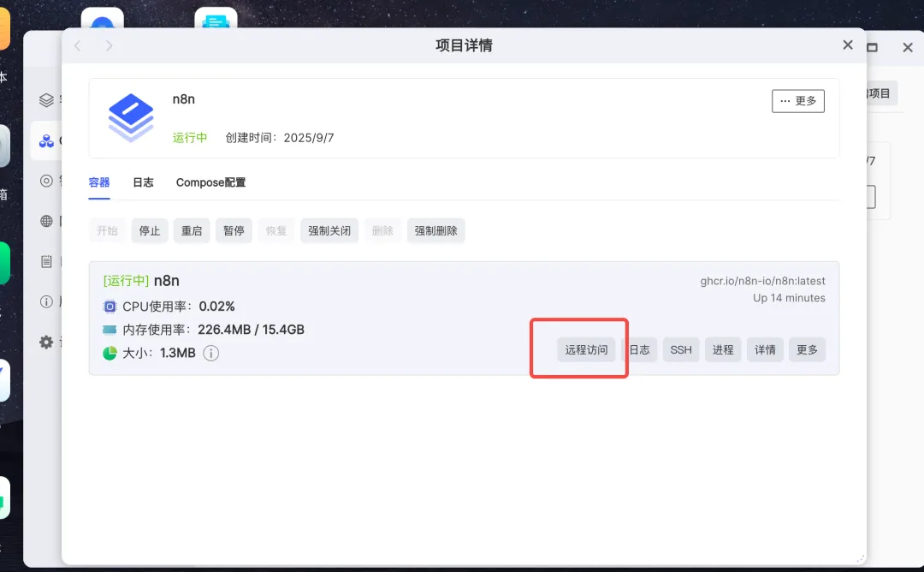Open the Compose cube icon in sidebar
924x572 pixels.
click(45, 140)
